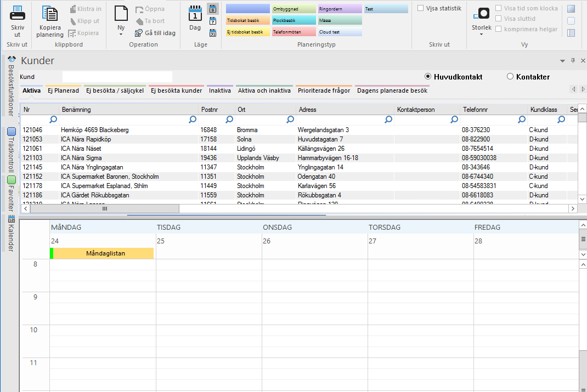Switch to Dag day view mode
Image resolution: width=587 pixels, height=392 pixels.
195,18
